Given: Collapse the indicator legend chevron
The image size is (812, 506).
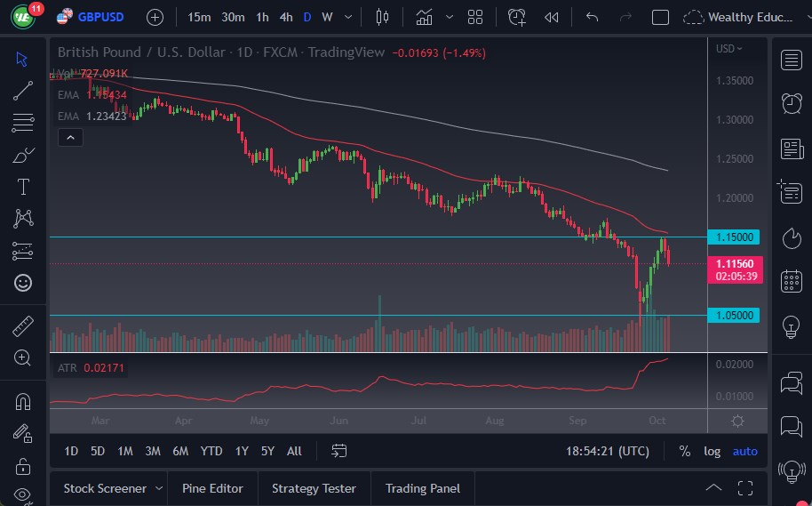Looking at the screenshot, I should (x=70, y=137).
